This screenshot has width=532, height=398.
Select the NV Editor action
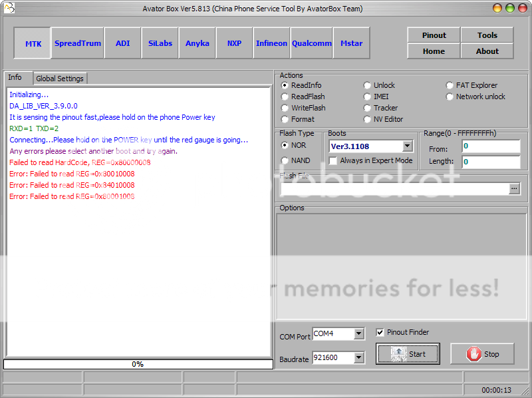point(383,119)
